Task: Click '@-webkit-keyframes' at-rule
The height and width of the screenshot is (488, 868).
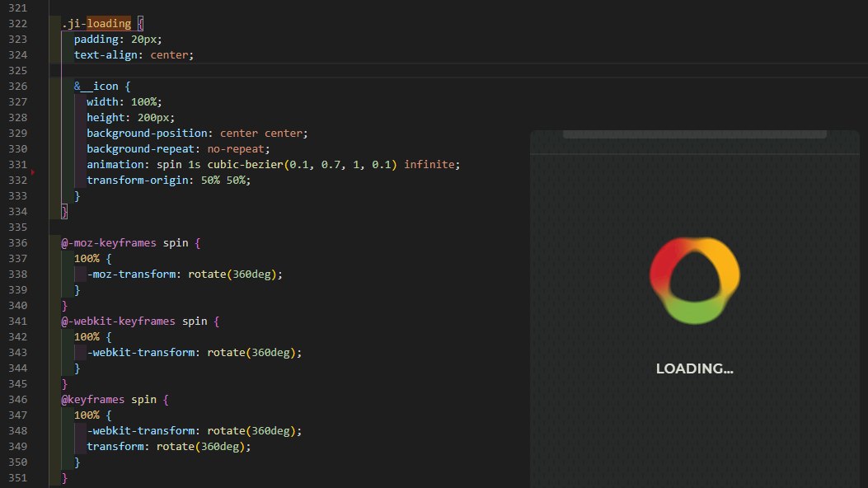Action: pyautogui.click(x=118, y=321)
